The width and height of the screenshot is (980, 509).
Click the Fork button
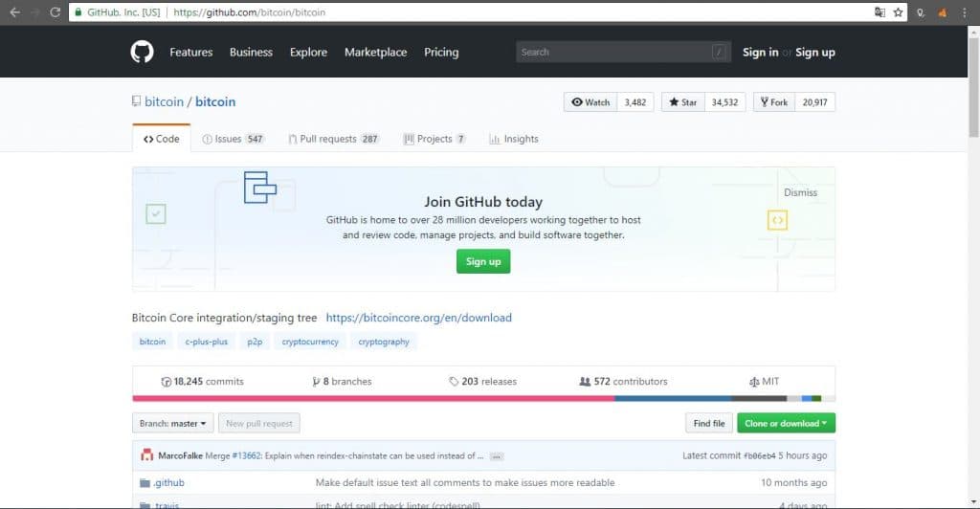774,102
